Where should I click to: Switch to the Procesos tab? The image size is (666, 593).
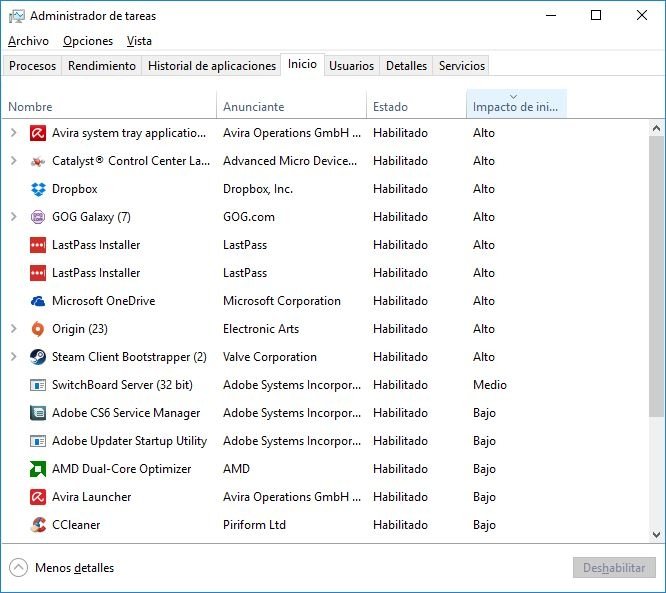click(32, 66)
